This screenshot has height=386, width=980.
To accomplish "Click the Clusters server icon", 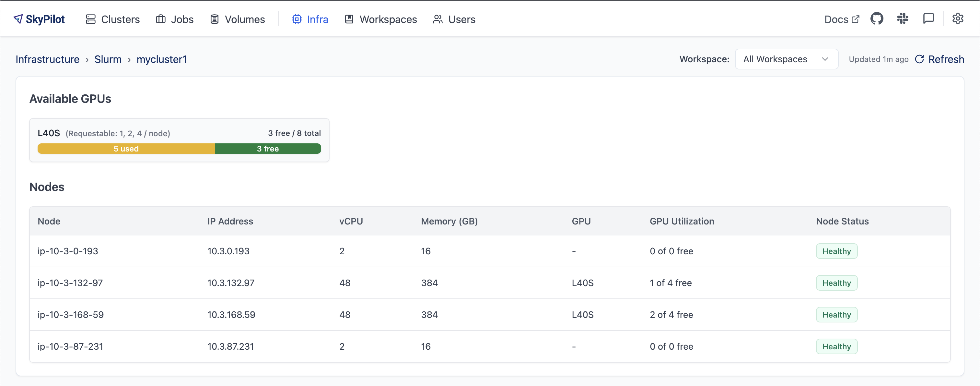I will click(90, 19).
